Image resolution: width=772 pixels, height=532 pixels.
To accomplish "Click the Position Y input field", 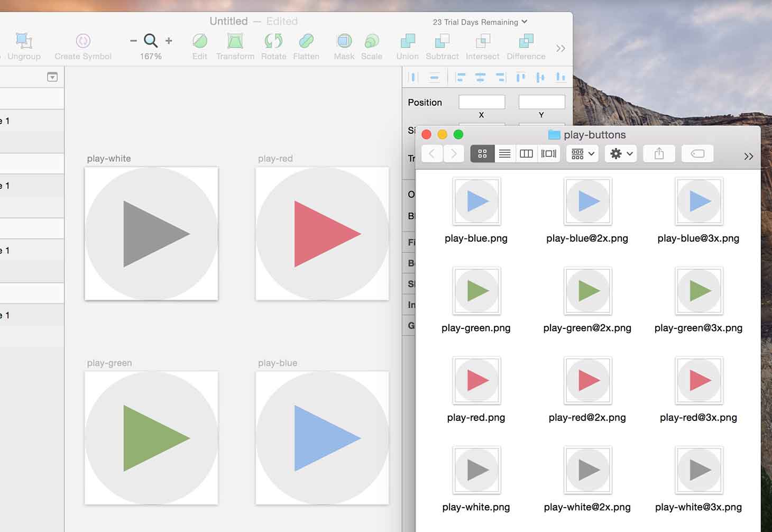I will [542, 102].
